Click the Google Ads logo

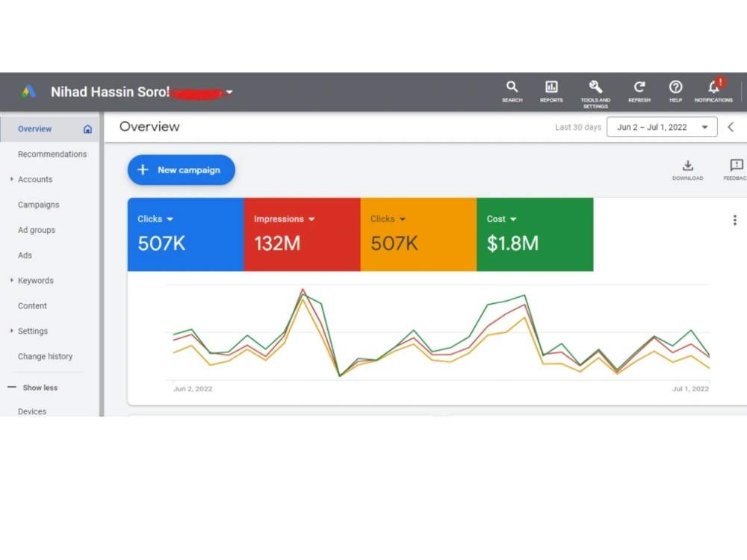click(28, 91)
